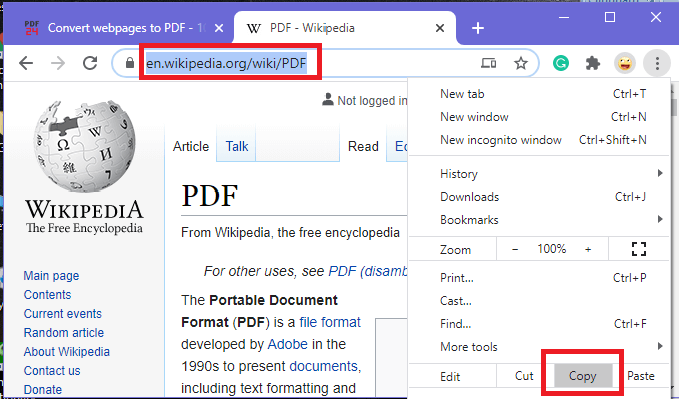Click the Wikipedia globe logo
This screenshot has width=679, height=399.
(84, 146)
